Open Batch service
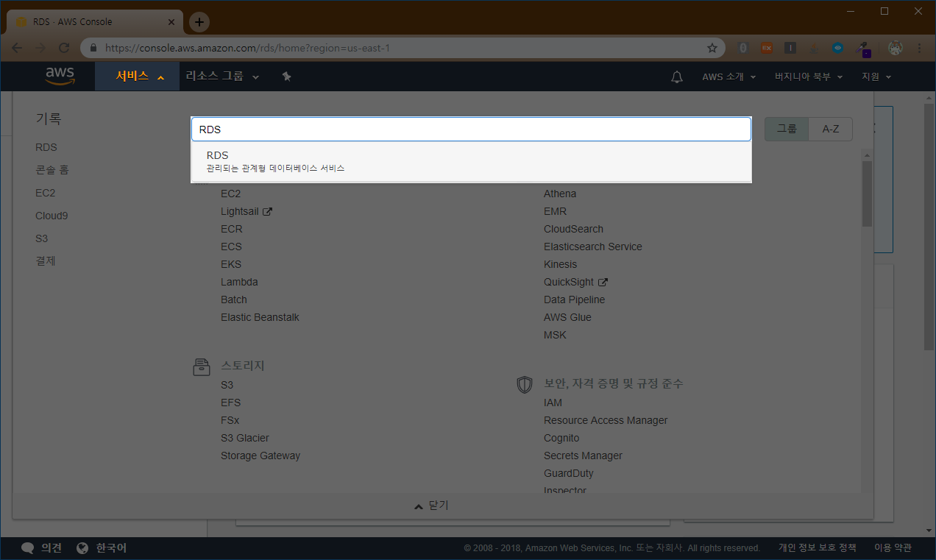Viewport: 936px width, 560px height. coord(234,300)
